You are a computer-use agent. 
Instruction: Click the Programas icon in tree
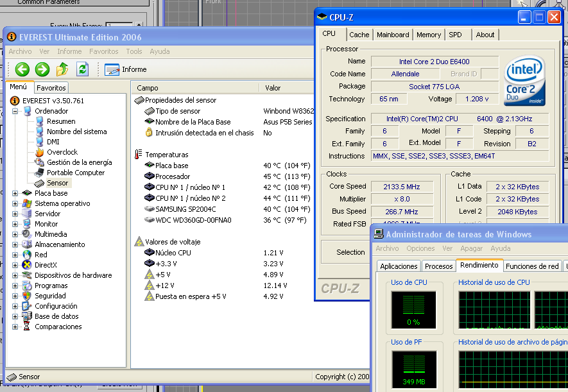(x=27, y=285)
